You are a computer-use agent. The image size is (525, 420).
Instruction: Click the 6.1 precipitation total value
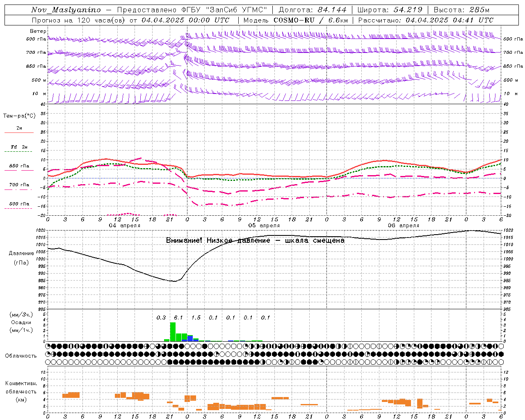point(178,317)
